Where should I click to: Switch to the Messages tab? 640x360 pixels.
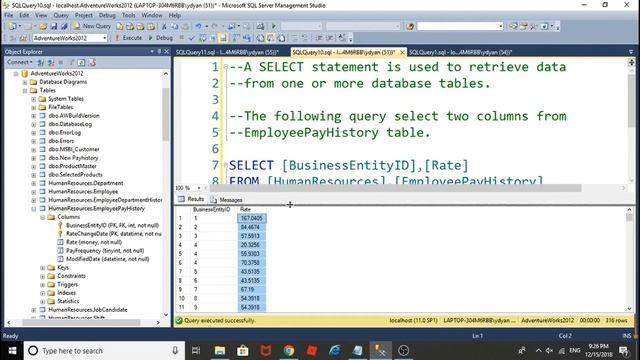point(227,200)
